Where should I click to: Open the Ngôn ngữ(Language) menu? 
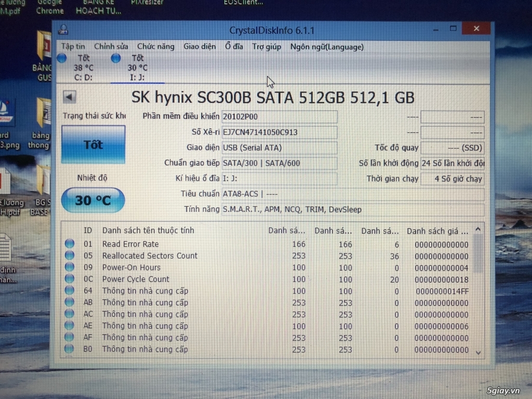pos(327,47)
